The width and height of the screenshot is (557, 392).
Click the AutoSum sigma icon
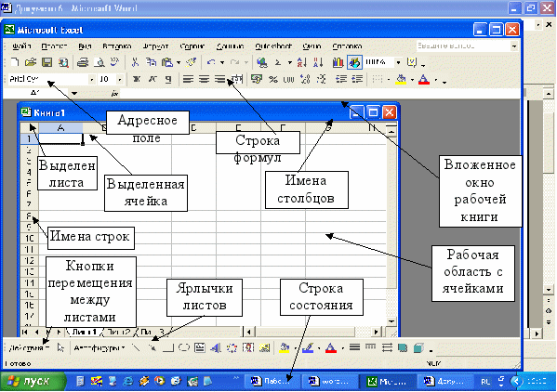278,62
